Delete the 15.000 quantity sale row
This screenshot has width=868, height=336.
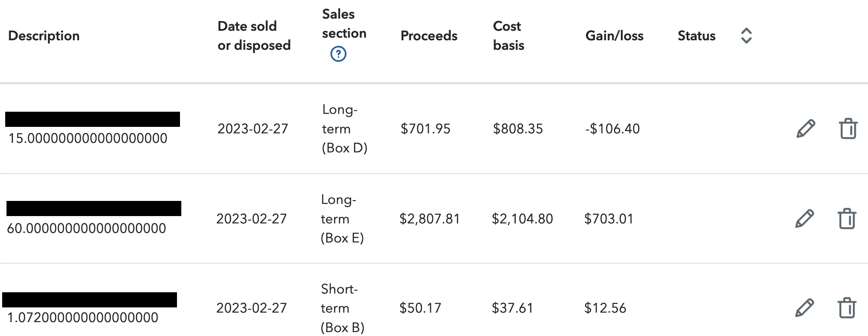tap(848, 129)
